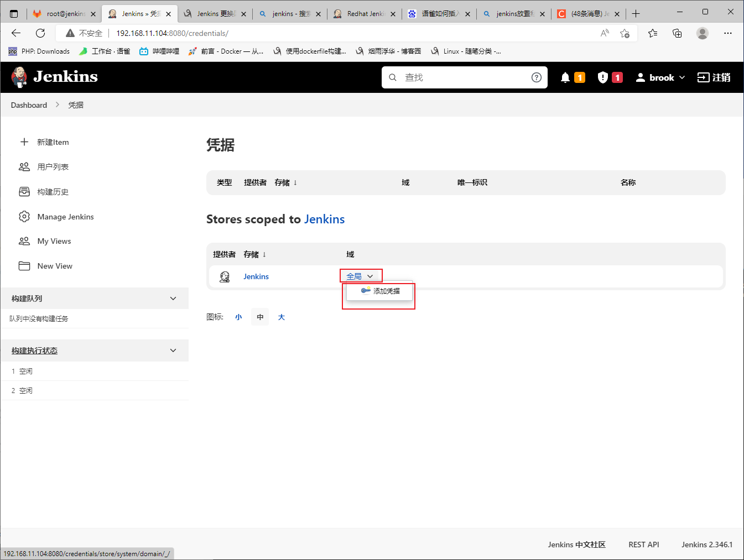Expand the 全局 domain dropdown arrow
This screenshot has height=560, width=744.
[370, 276]
